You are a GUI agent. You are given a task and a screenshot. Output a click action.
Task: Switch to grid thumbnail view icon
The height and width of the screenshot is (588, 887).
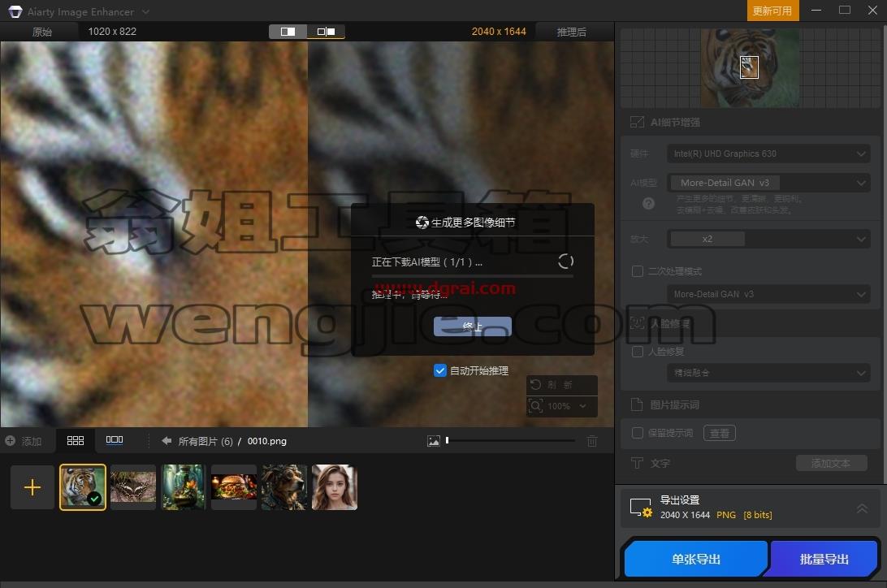pyautogui.click(x=76, y=440)
